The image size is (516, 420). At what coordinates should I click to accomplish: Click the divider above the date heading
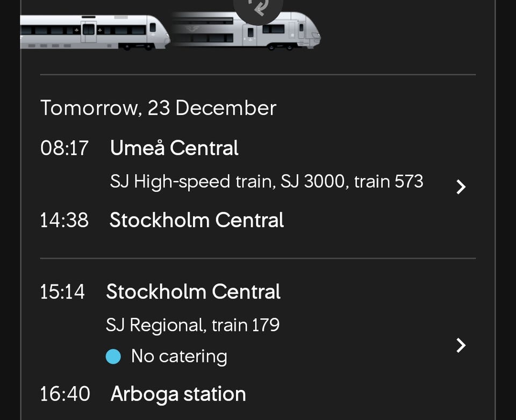(258, 75)
